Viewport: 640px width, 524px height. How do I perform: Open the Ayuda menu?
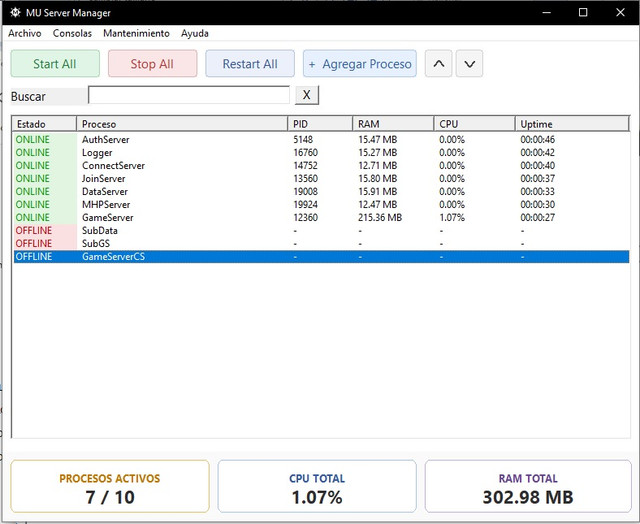tap(195, 33)
